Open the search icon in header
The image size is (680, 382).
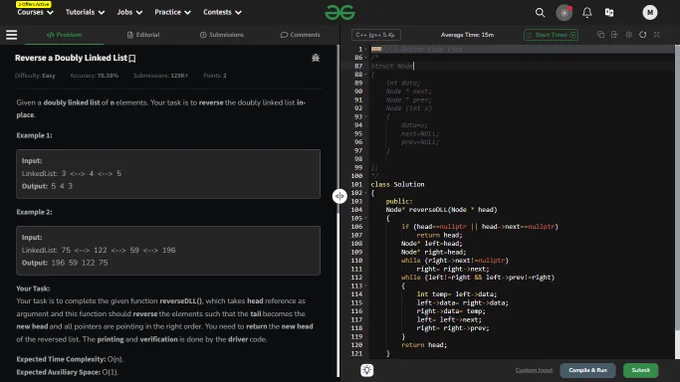540,13
